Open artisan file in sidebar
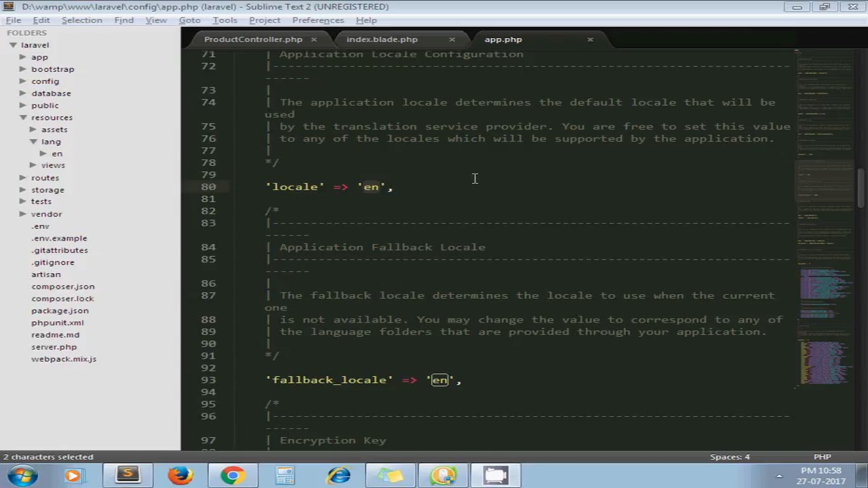The height and width of the screenshot is (488, 868). click(46, 274)
